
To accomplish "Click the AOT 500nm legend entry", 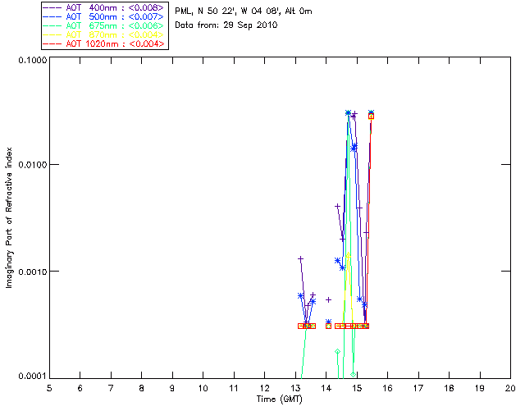I will 103,16.
